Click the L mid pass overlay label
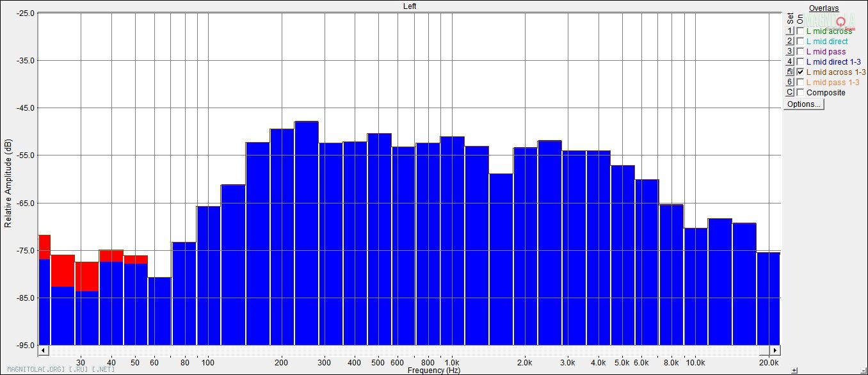 coord(826,52)
